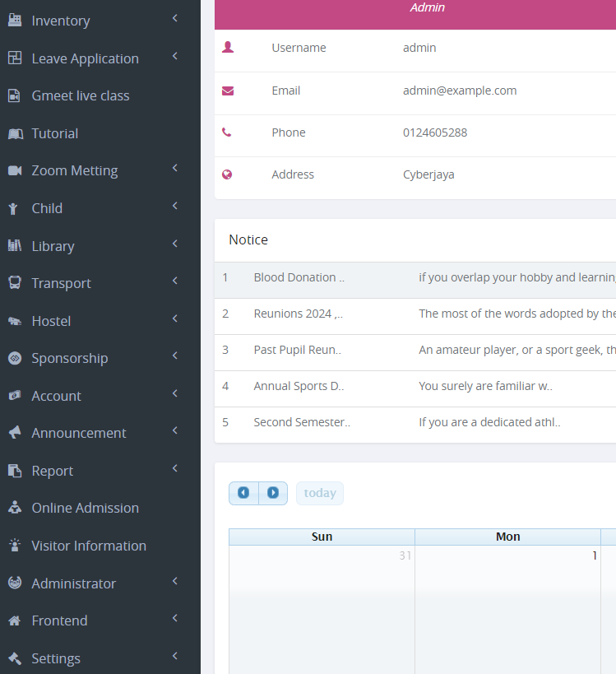
Task: Click the Announcement megaphone icon
Action: pos(15,433)
